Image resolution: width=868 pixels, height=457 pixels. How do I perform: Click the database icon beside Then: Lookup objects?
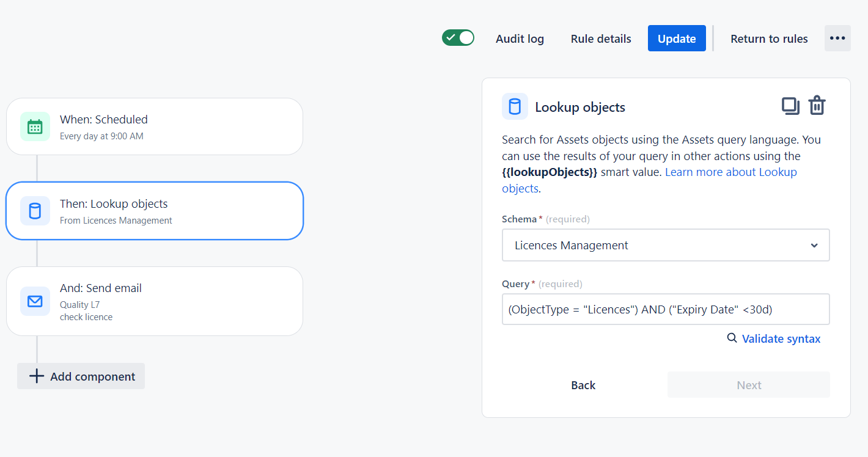tap(35, 210)
